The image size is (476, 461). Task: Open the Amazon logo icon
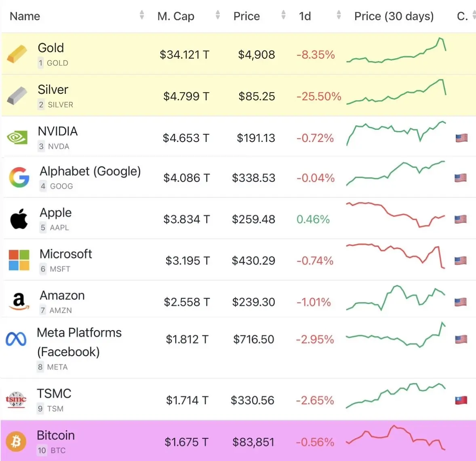coord(19,301)
